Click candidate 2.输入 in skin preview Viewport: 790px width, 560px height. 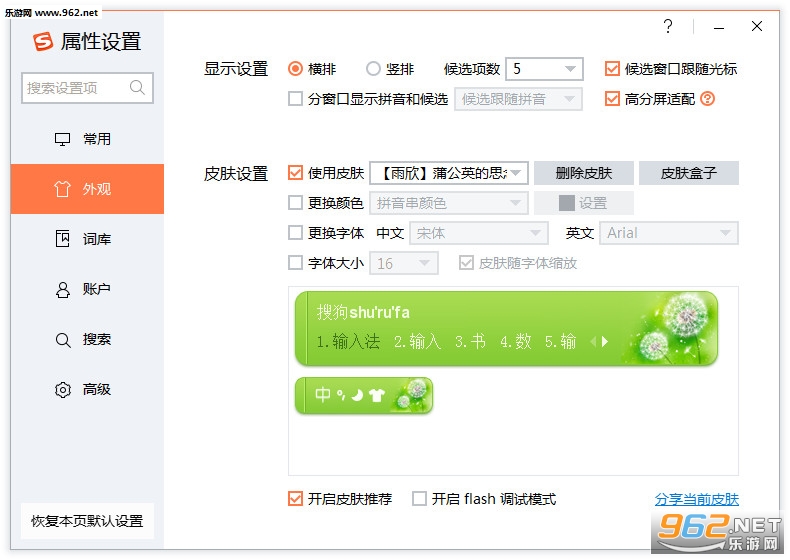[417, 341]
